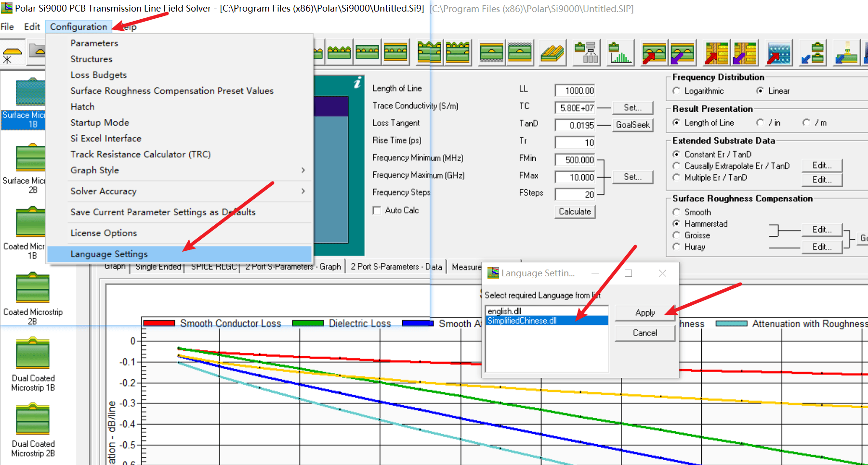This screenshot has width=868, height=465.
Task: Click hatched-top single trace stripline icon
Action: pos(520,52)
